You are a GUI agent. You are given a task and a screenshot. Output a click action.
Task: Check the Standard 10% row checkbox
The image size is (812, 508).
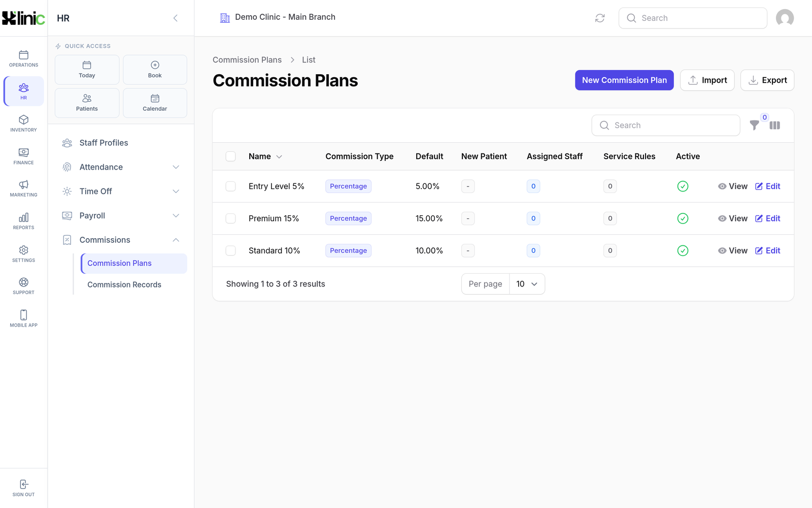point(230,250)
